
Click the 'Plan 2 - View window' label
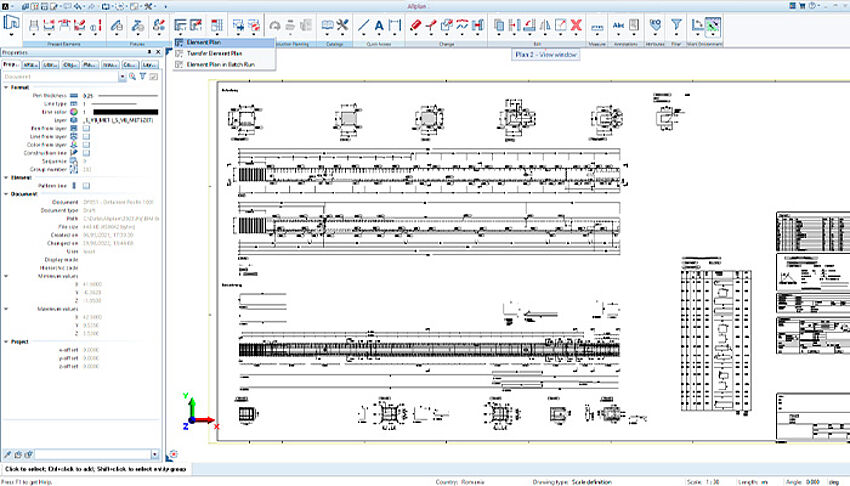(x=548, y=56)
